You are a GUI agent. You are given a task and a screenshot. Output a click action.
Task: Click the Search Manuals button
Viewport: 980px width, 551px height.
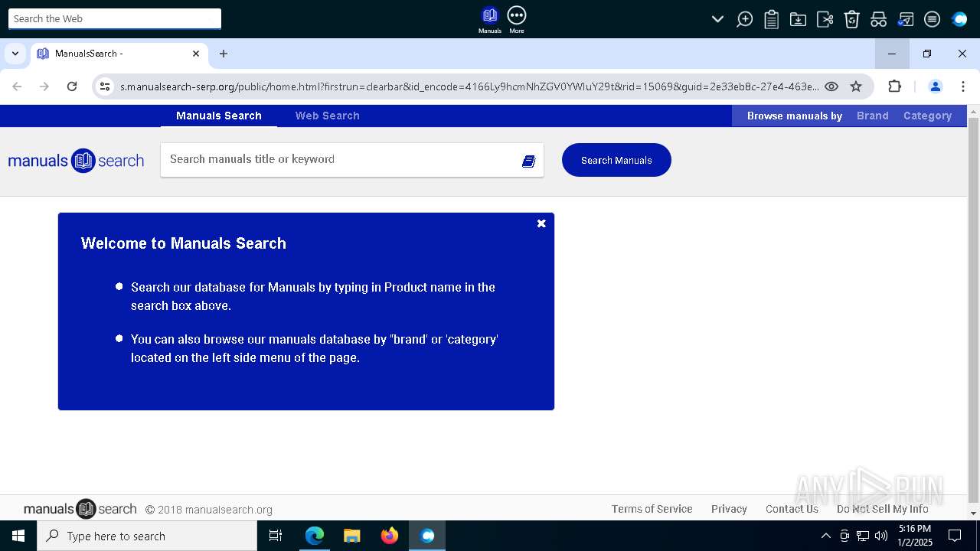[616, 160]
